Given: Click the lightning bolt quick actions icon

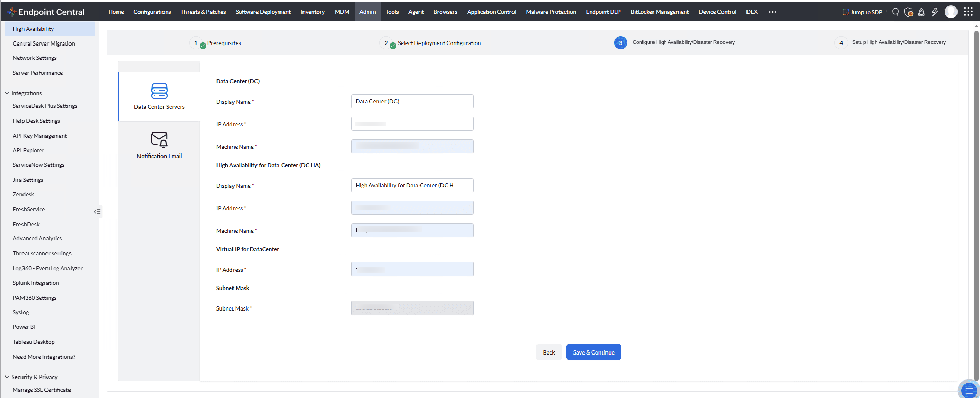Looking at the screenshot, I should pos(935,12).
